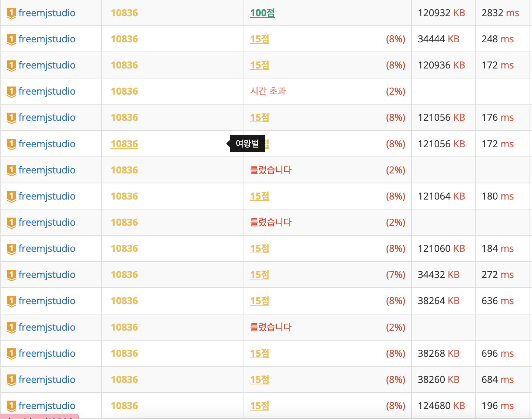The image size is (532, 419).
Task: Open problem 10836 in the 184 ms row
Action: (x=124, y=249)
